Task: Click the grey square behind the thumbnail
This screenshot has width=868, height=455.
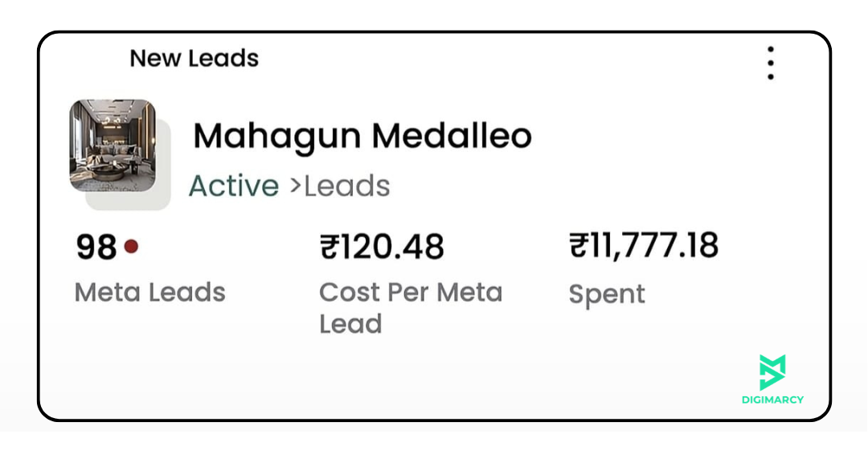Action: tap(161, 199)
